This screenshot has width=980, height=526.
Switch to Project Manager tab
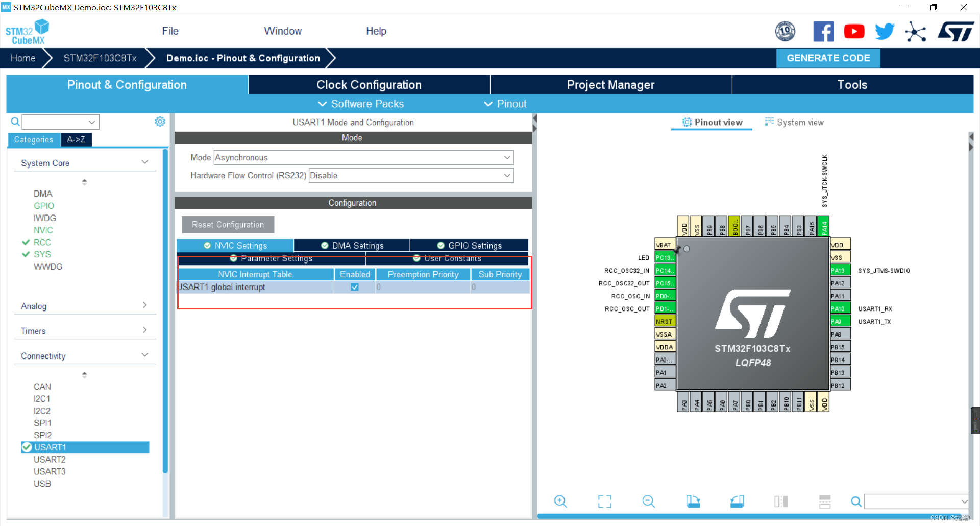pyautogui.click(x=610, y=85)
